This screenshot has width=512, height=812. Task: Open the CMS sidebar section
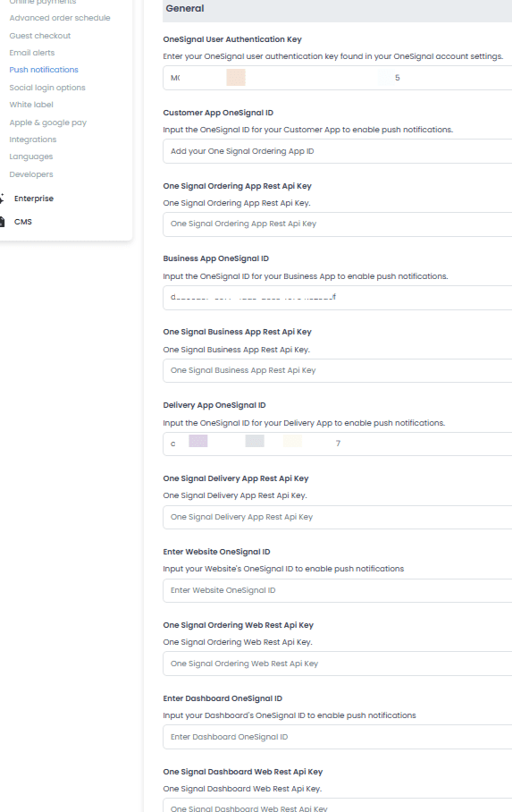[x=22, y=222]
